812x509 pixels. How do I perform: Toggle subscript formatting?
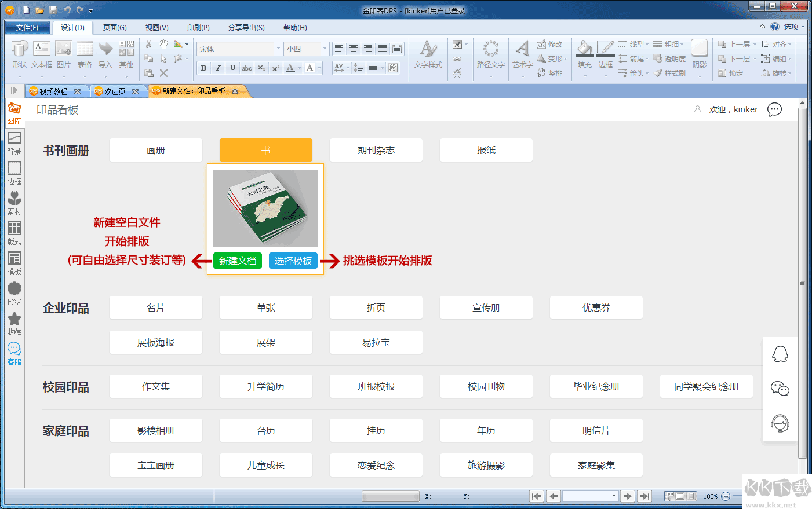(x=261, y=68)
